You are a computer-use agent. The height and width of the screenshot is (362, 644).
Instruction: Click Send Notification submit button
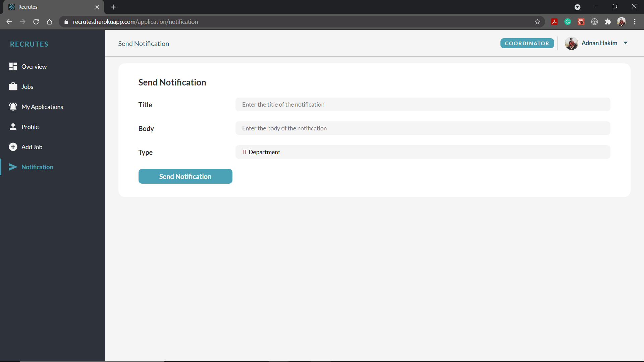tap(185, 176)
